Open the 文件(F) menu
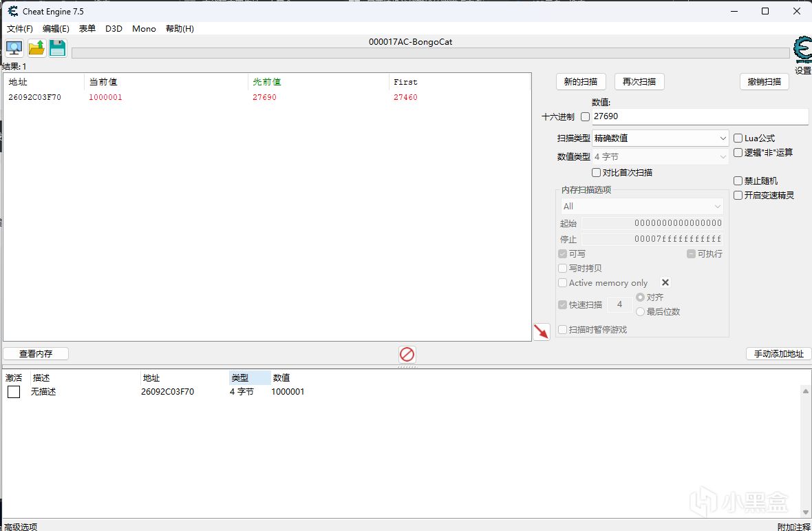 click(20, 28)
